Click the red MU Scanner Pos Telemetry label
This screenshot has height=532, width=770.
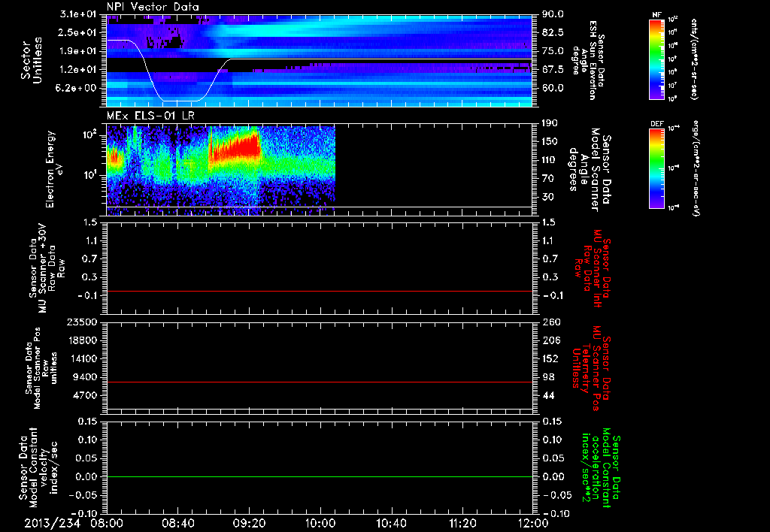[x=591, y=368]
